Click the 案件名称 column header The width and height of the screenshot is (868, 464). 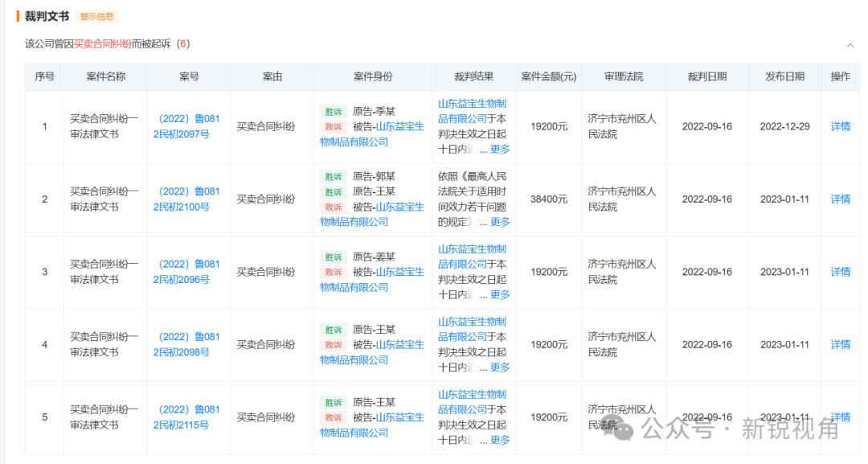(x=106, y=77)
